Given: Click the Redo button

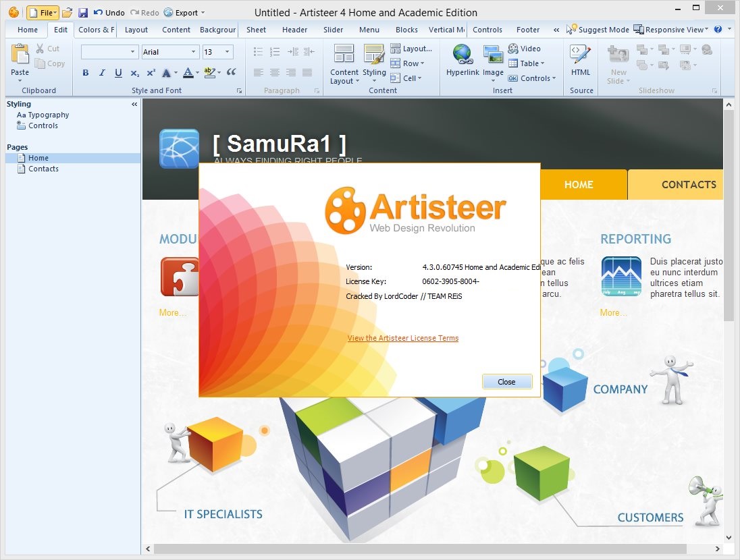Looking at the screenshot, I should click(145, 13).
